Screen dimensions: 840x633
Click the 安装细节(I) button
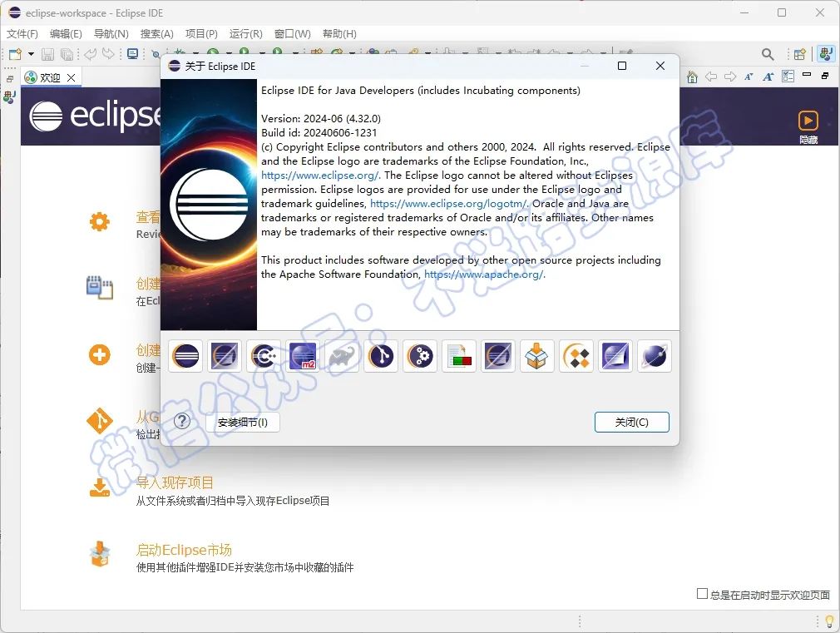[x=243, y=423]
